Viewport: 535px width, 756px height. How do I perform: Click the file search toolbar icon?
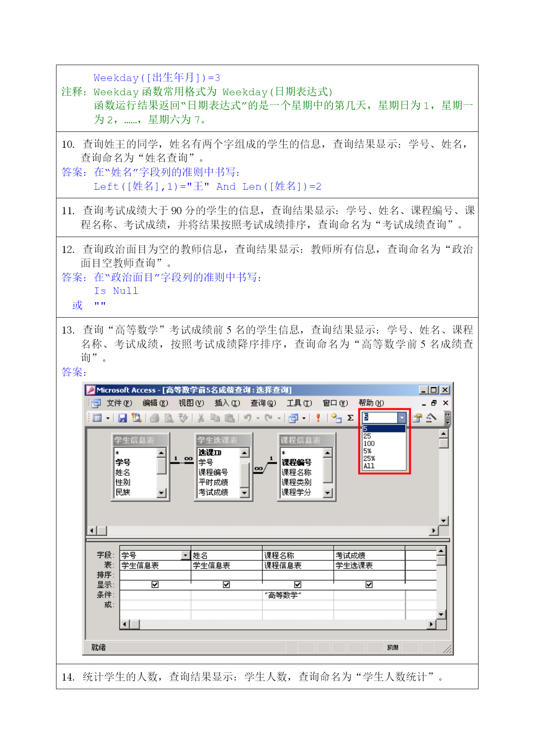click(x=137, y=418)
